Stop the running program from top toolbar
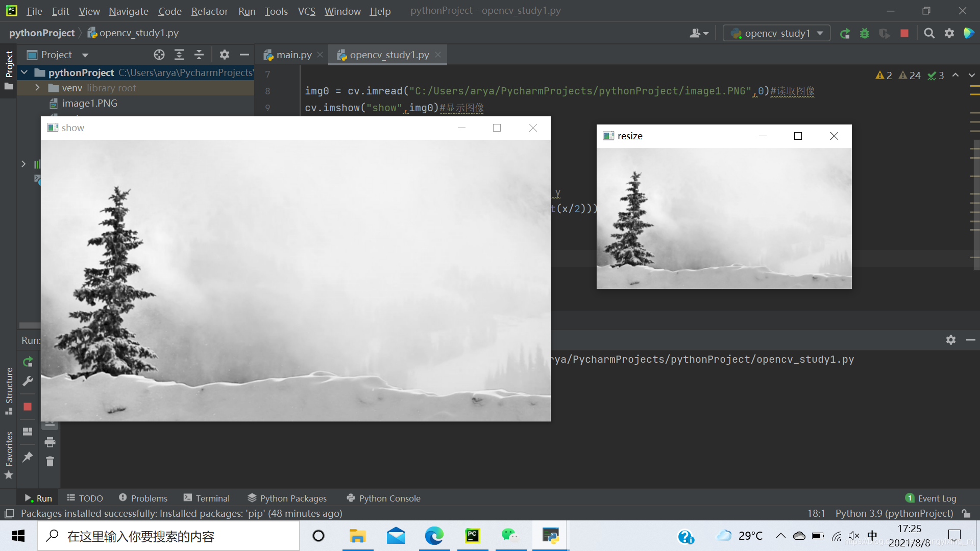 904,34
